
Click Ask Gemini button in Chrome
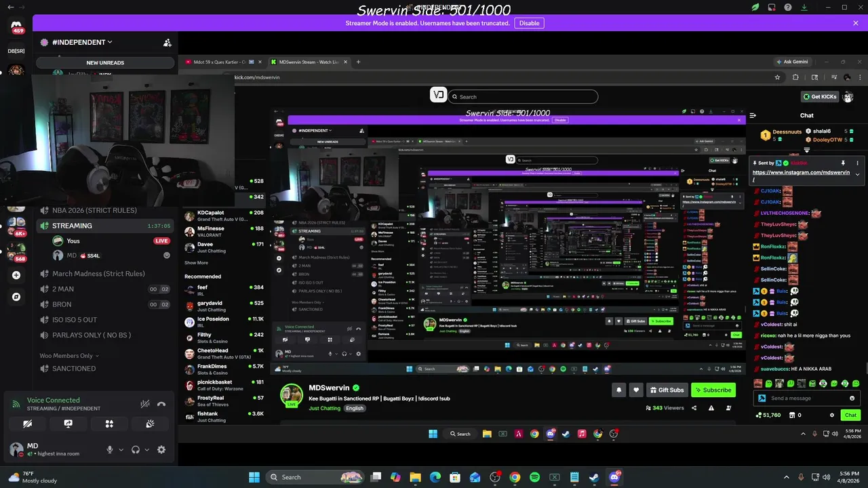tap(792, 62)
